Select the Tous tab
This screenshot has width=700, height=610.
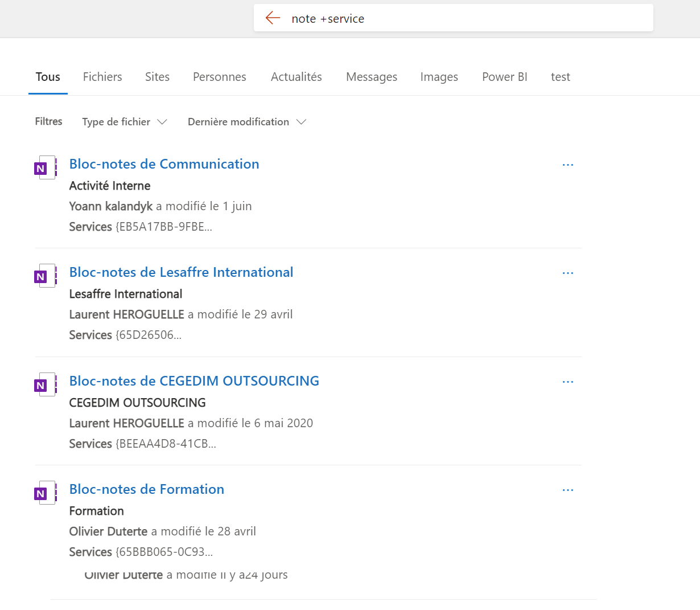(x=48, y=77)
